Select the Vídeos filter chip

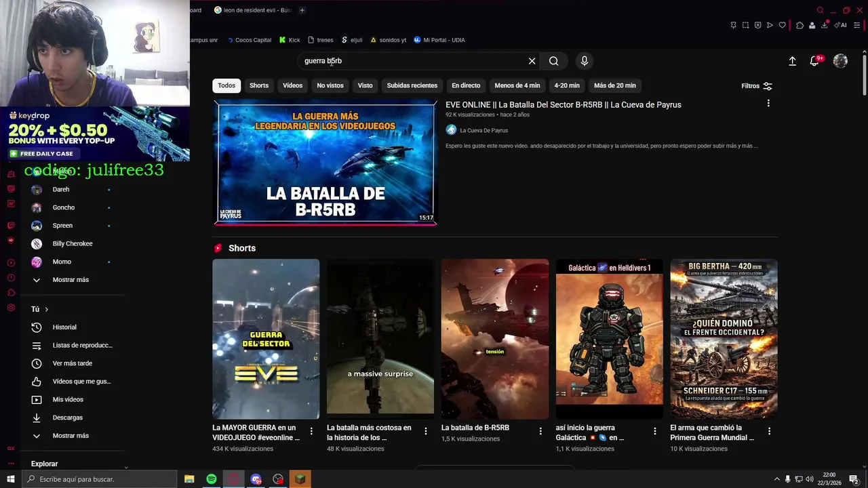tap(292, 85)
